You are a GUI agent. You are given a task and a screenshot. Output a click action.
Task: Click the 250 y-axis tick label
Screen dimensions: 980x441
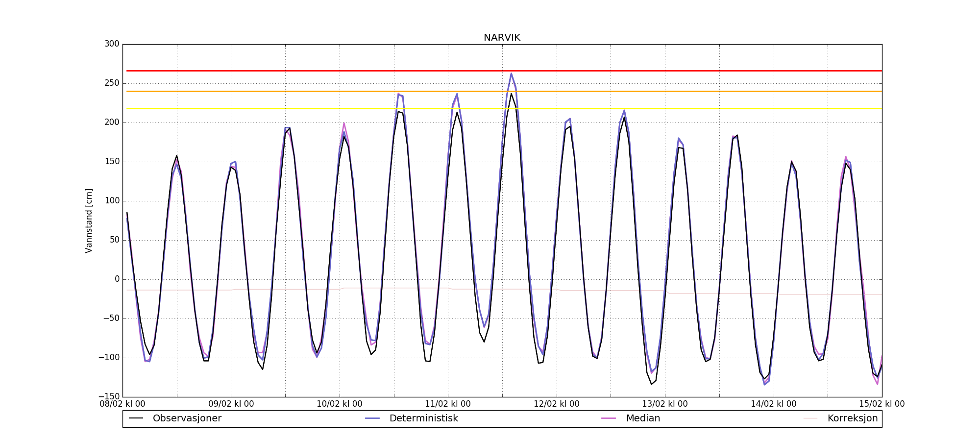(112, 83)
